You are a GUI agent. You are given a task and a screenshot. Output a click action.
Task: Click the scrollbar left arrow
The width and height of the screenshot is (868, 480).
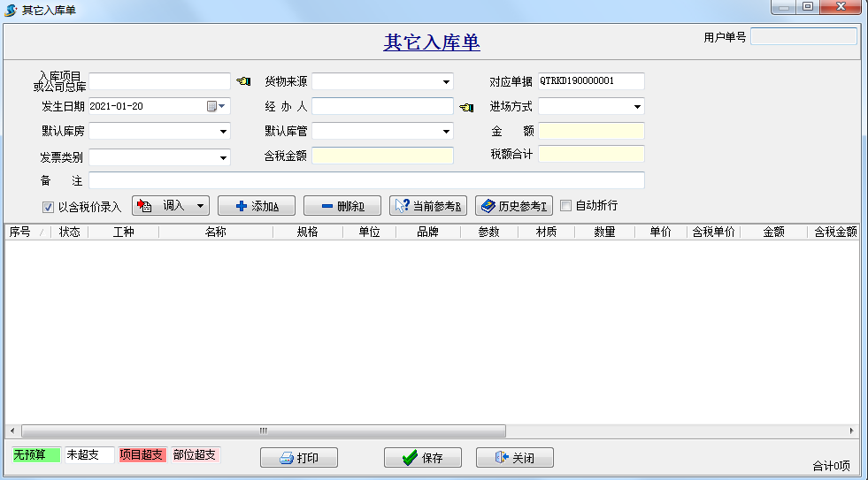pyautogui.click(x=12, y=430)
